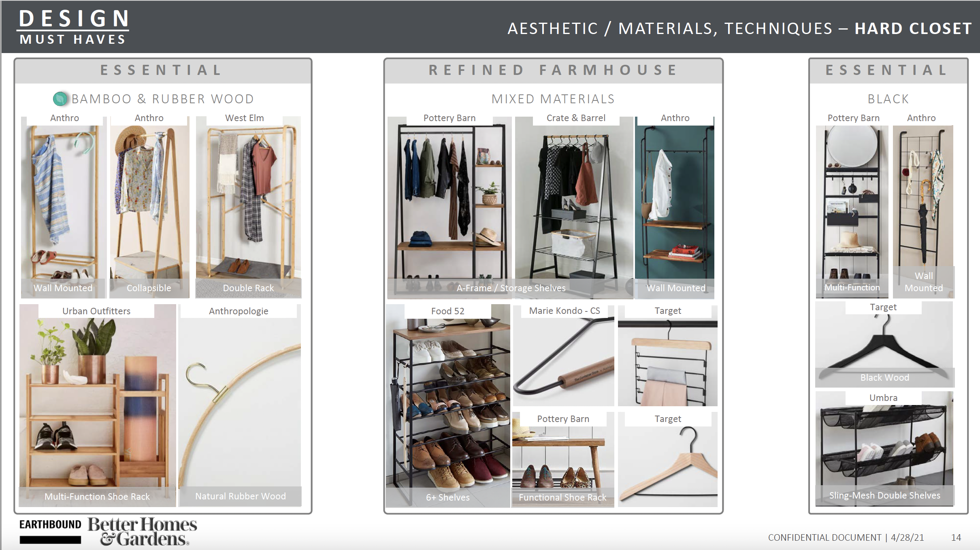Select the Crate & Barrel rack image
This screenshot has height=550, width=980.
coord(574,208)
